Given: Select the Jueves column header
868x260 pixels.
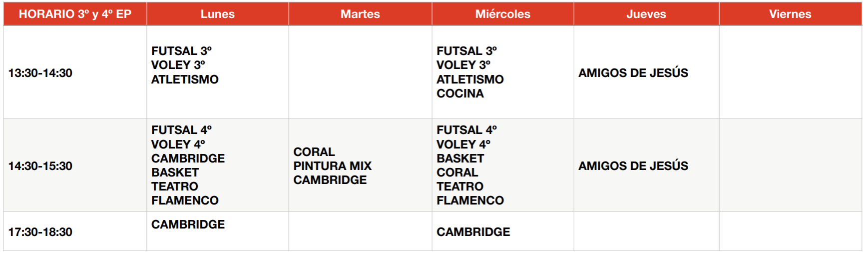Looking at the screenshot, I should (x=646, y=14).
